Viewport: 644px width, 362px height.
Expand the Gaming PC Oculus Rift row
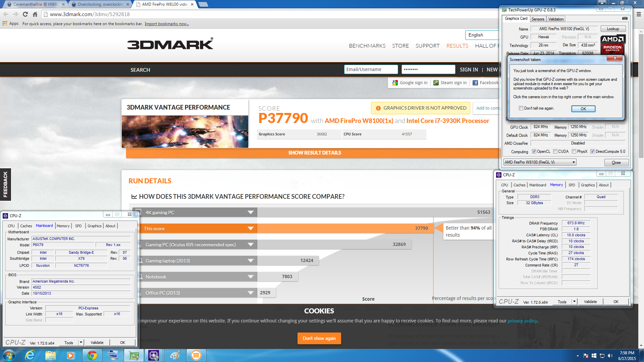click(x=250, y=245)
